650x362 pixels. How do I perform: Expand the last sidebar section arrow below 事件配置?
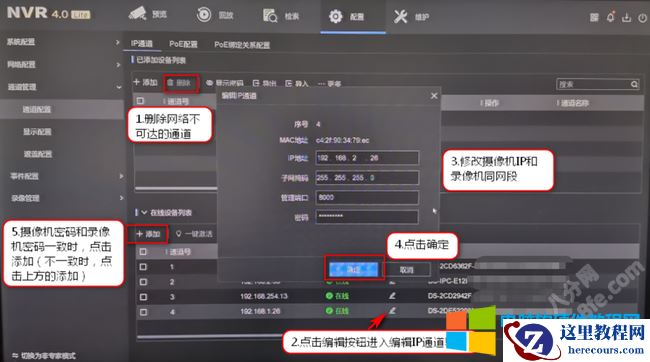pyautogui.click(x=121, y=198)
